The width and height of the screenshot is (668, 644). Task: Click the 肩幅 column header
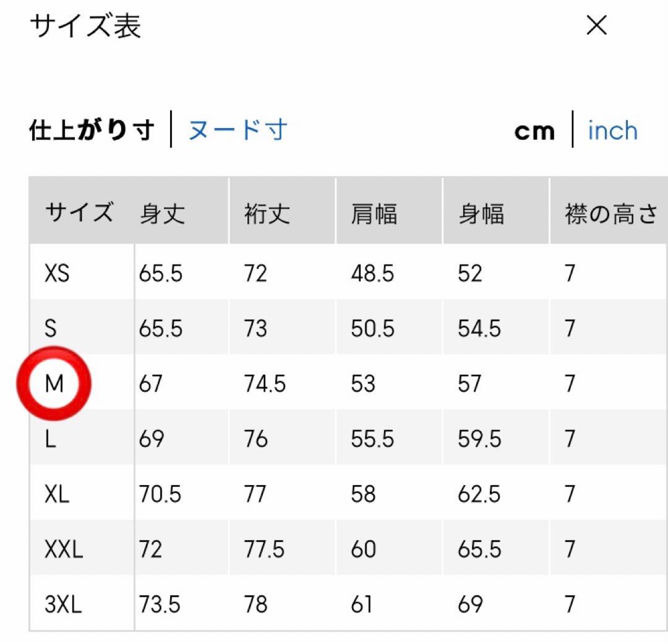tap(374, 214)
